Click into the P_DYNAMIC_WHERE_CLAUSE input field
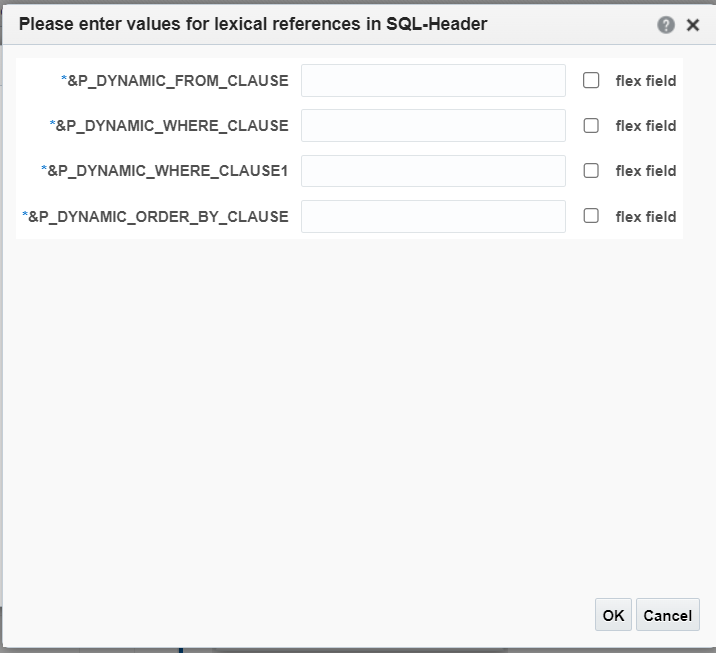The height and width of the screenshot is (653, 716). (x=433, y=126)
